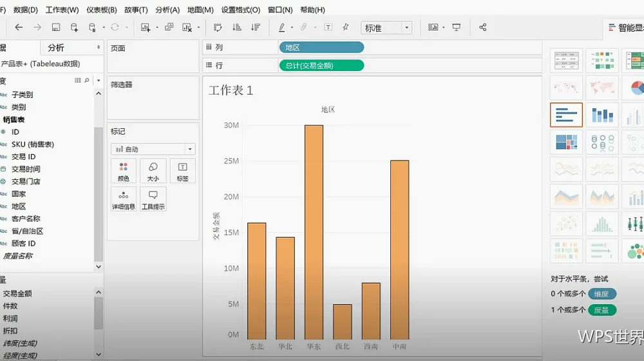Viewport: 644px width, 361px height.
Task: Click the 产品表+ (Tableau数据) data source
Action: (40, 64)
